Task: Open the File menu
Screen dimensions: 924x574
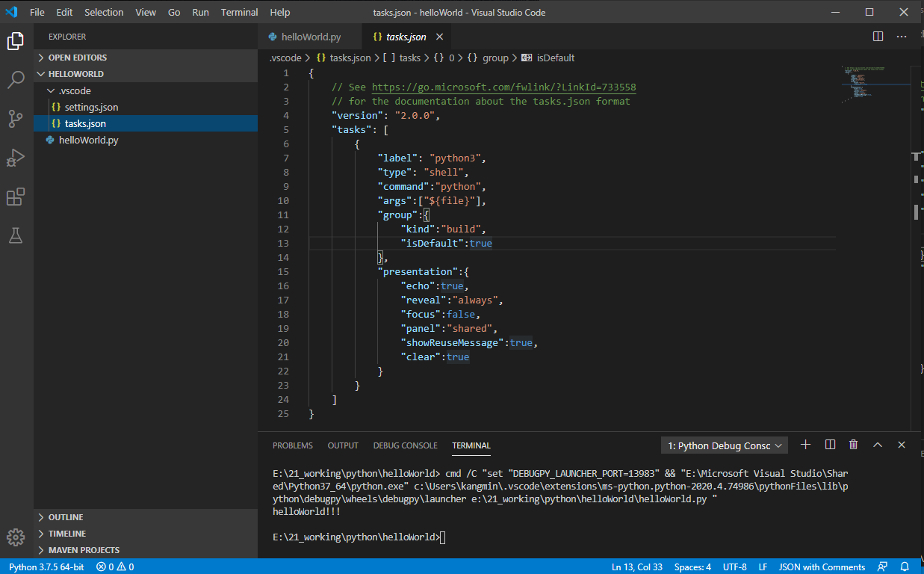Action: [x=37, y=12]
